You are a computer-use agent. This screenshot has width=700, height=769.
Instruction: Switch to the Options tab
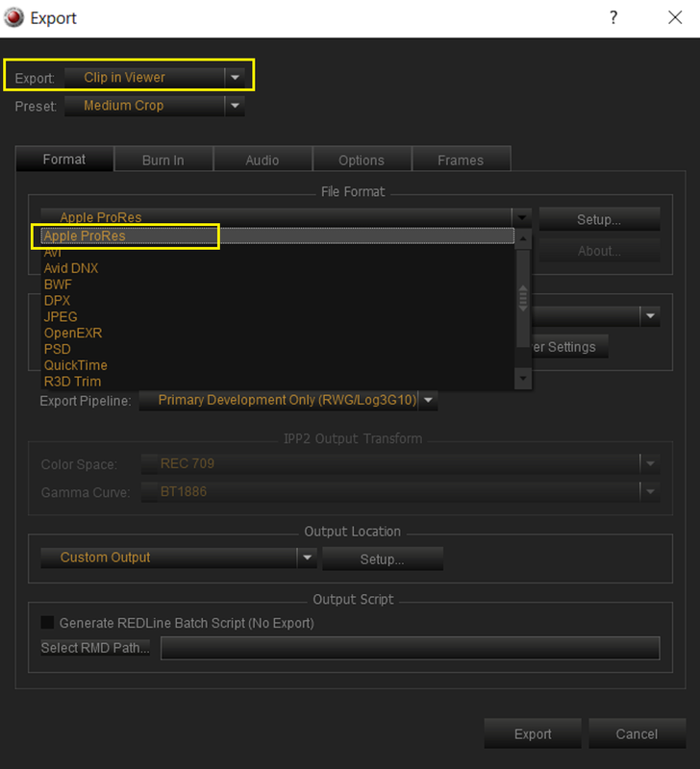[362, 161]
